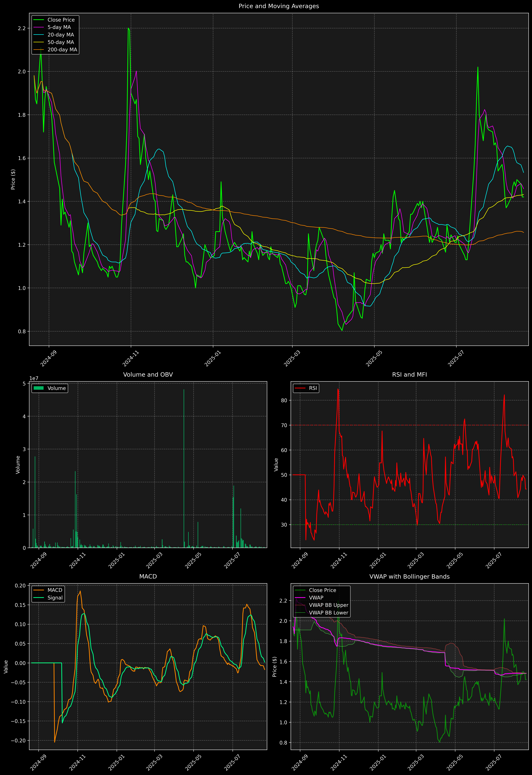Click the Volume and OBV chart title
This screenshot has width=532, height=775.
pyautogui.click(x=148, y=374)
